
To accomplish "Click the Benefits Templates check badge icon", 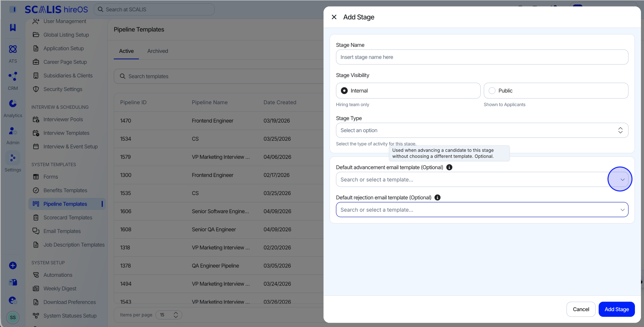I will (x=36, y=190).
